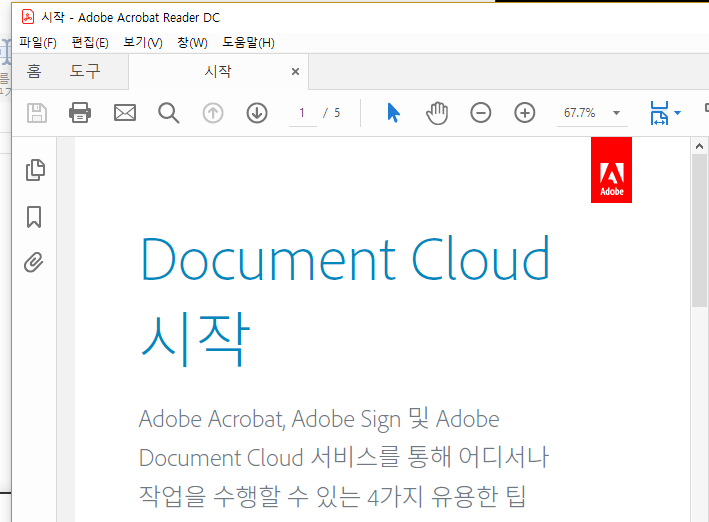Click the vertical scrollbar thumb
The image size is (709, 522).
(699, 230)
